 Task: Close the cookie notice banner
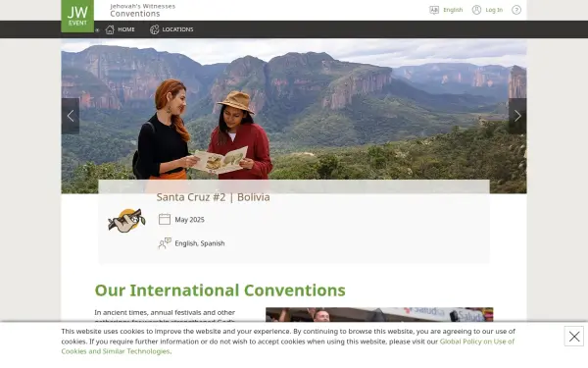(x=574, y=336)
